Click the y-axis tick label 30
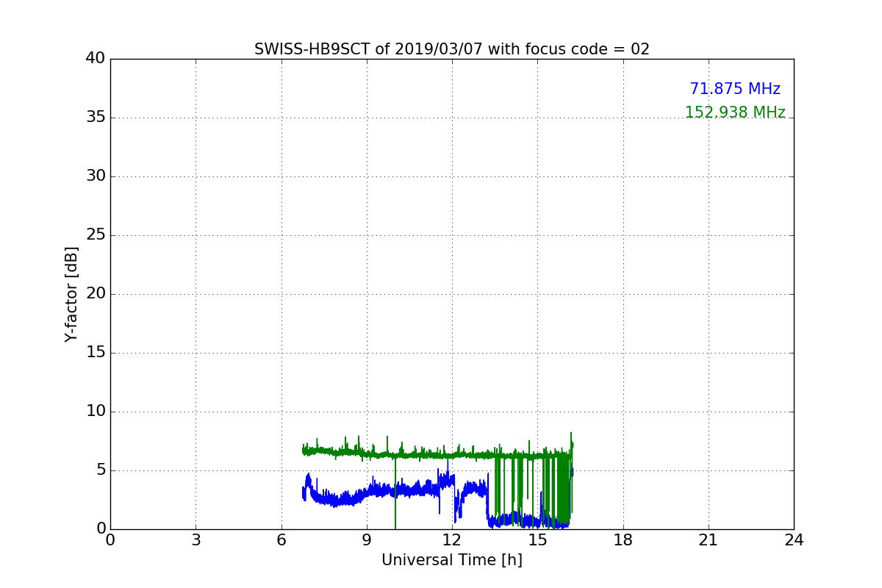 [96, 176]
